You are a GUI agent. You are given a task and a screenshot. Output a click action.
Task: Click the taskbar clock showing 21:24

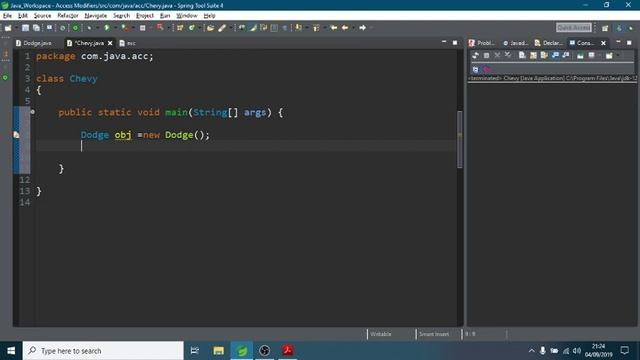pyautogui.click(x=598, y=351)
